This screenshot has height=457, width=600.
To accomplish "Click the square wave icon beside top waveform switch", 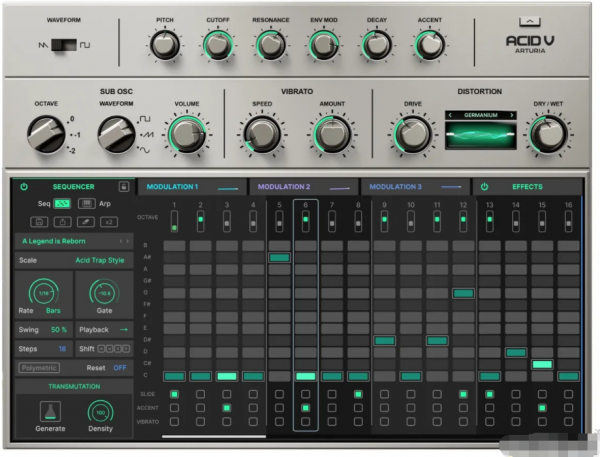I will pos(85,45).
